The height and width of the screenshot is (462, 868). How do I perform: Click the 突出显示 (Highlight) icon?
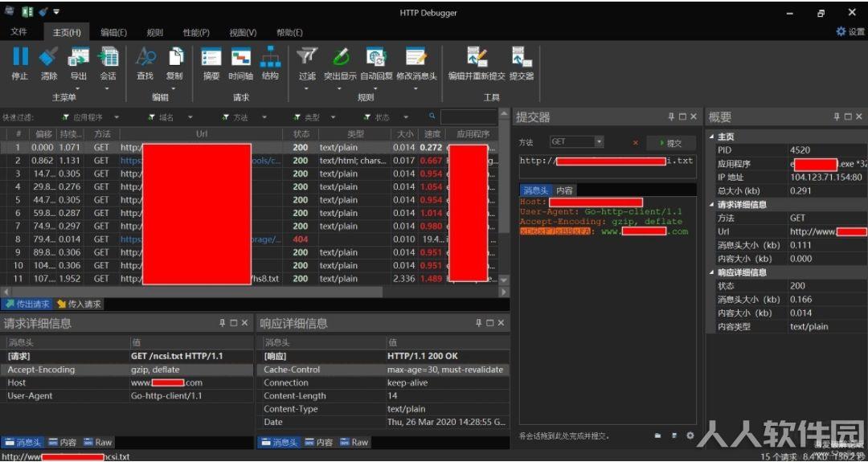[x=340, y=56]
